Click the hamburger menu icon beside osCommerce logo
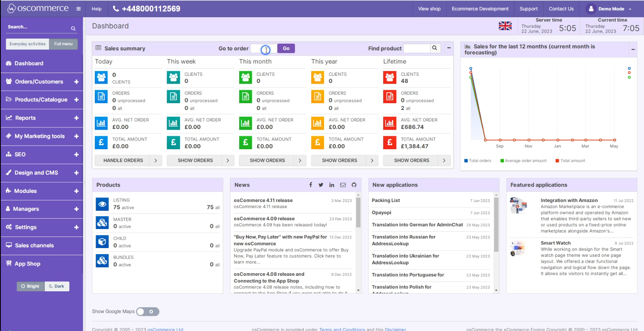Viewport: 644px width, 331px height. tap(79, 9)
